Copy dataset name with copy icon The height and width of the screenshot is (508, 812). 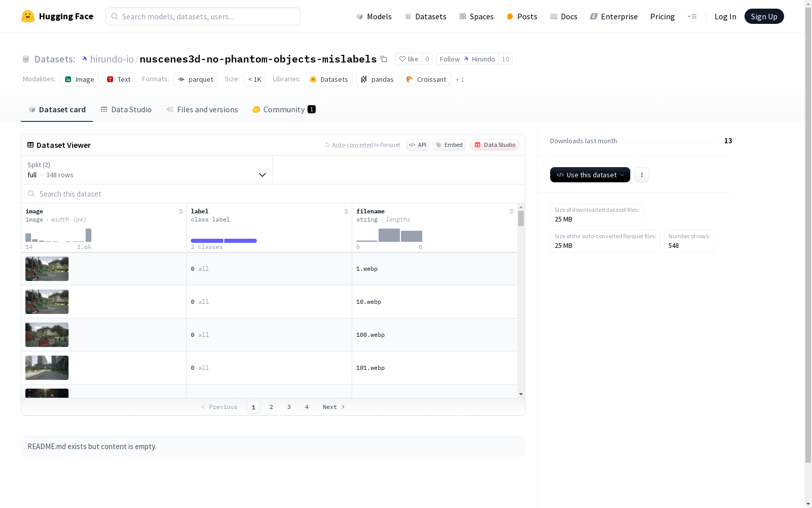384,59
